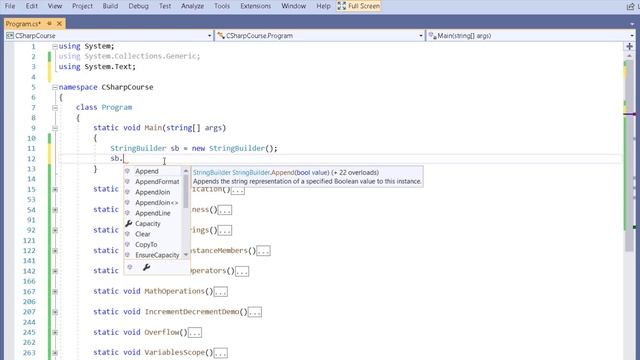Select Append in the IntelliSense list

point(153,171)
